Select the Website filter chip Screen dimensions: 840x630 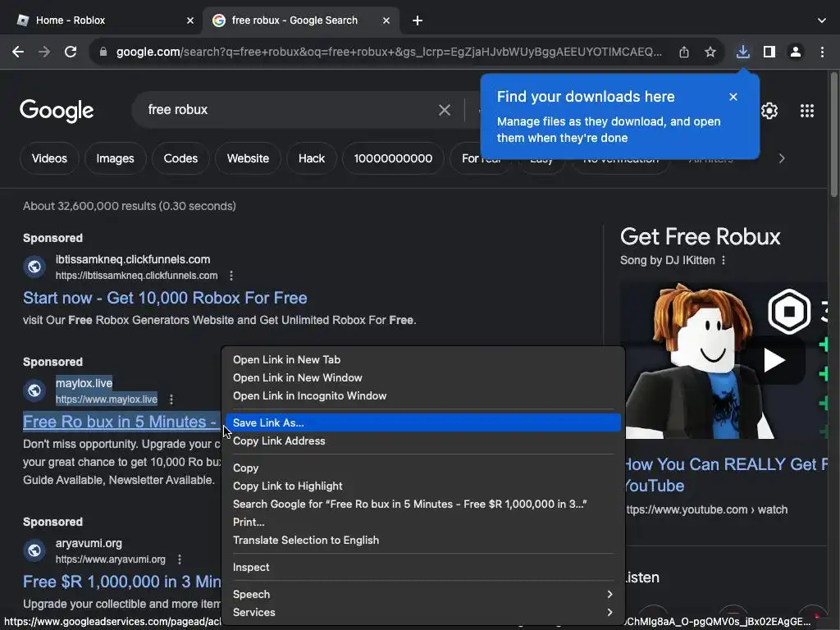pyautogui.click(x=248, y=158)
